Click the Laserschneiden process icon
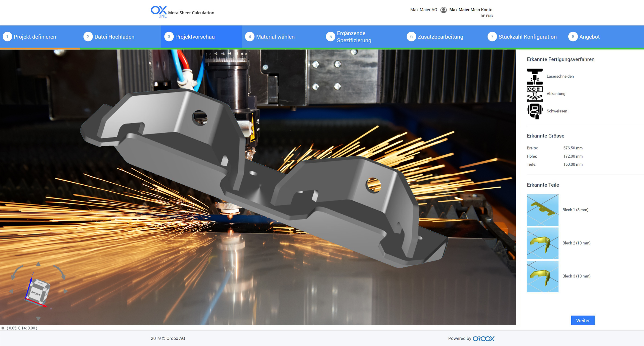 coord(534,76)
